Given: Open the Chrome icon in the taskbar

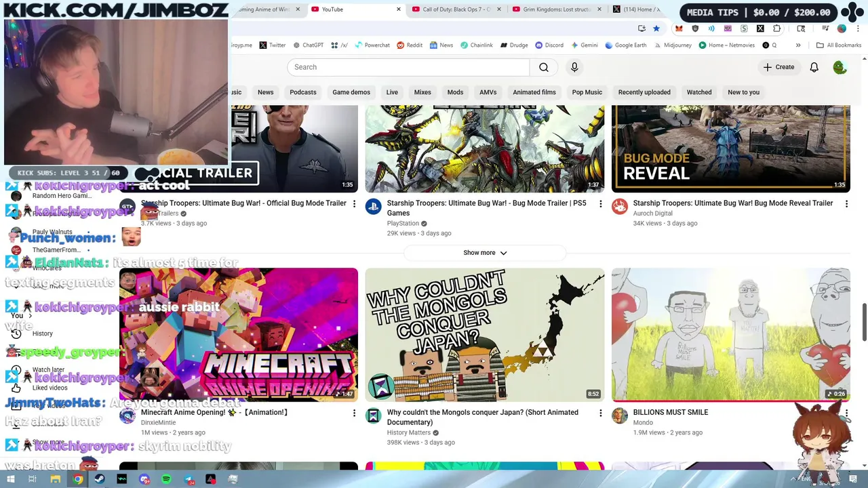Looking at the screenshot, I should tap(78, 479).
